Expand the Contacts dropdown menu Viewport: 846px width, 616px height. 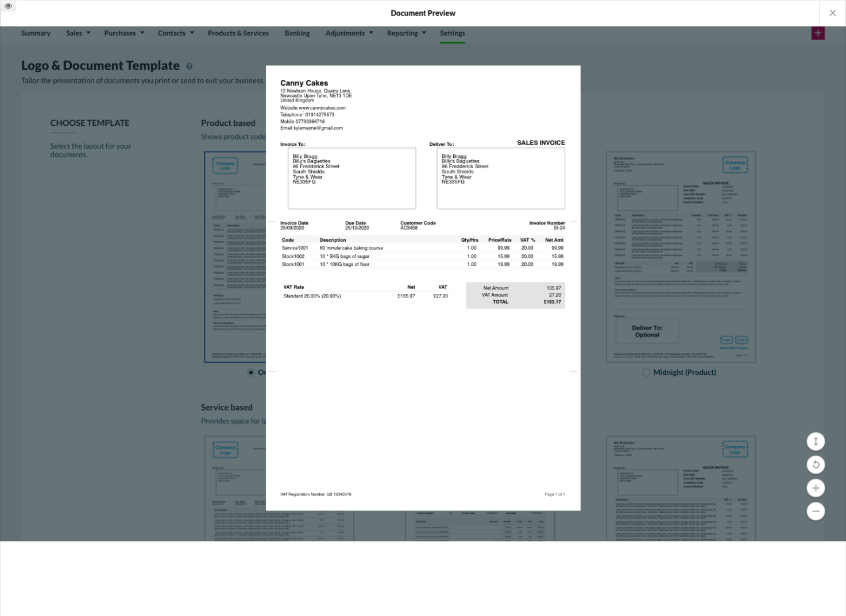176,33
